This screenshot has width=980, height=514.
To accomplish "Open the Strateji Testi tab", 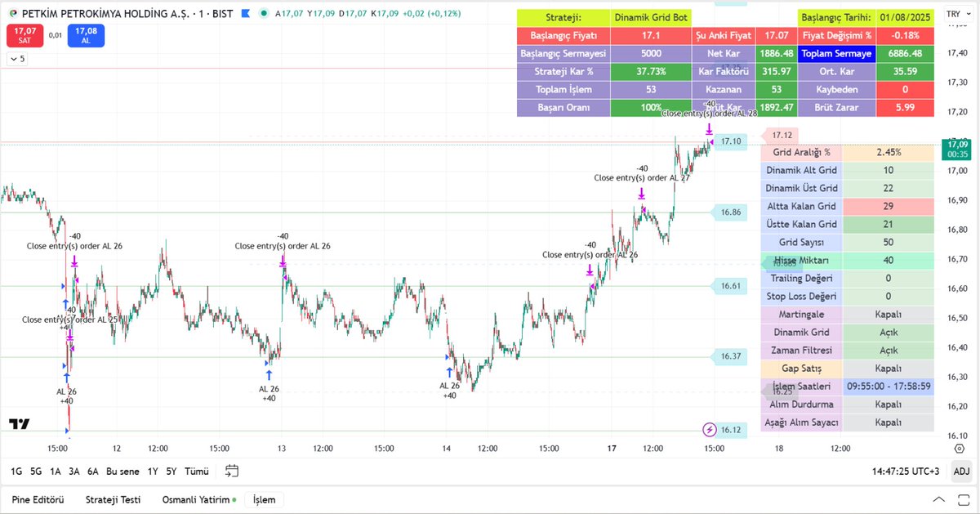I will [114, 499].
